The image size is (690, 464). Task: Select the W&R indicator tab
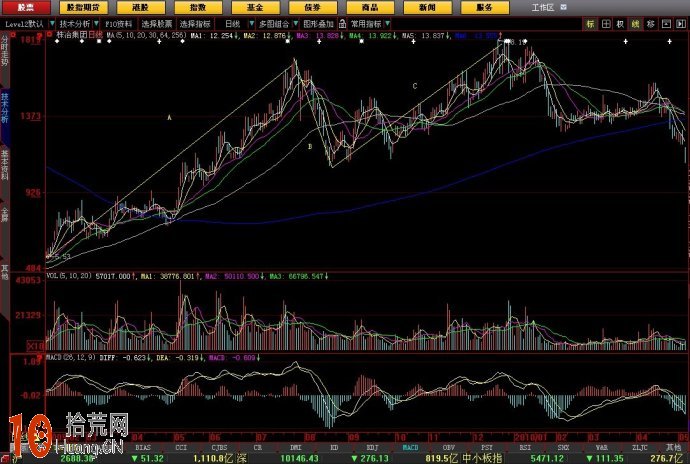pyautogui.click(x=601, y=447)
